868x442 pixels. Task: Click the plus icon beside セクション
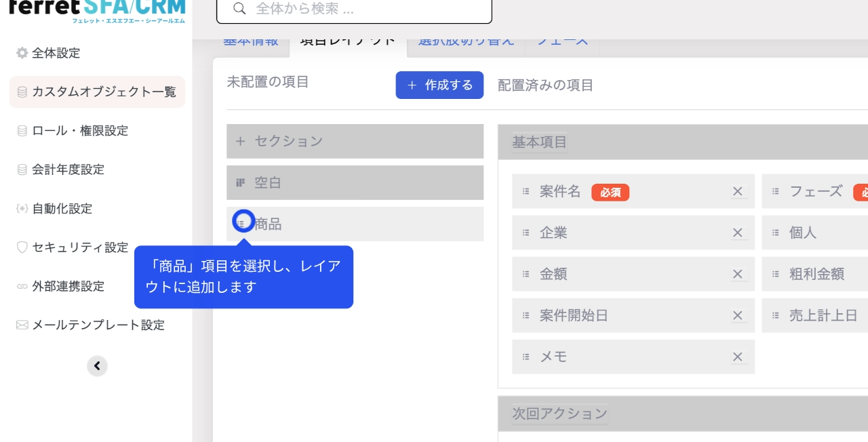click(240, 141)
